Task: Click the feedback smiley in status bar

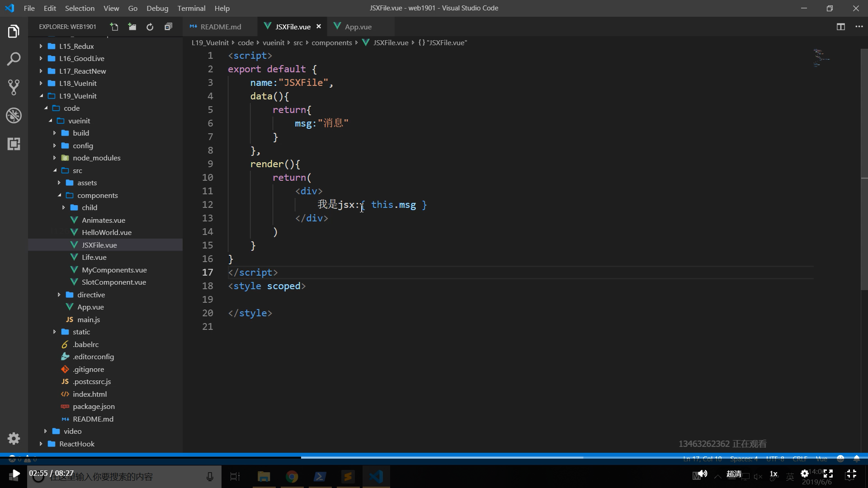Action: (x=840, y=459)
